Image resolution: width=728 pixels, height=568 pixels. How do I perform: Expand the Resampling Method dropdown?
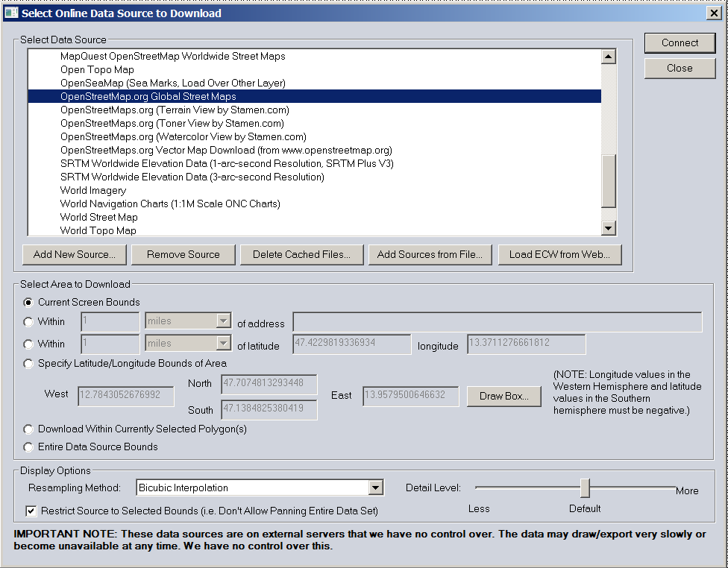[x=376, y=488]
